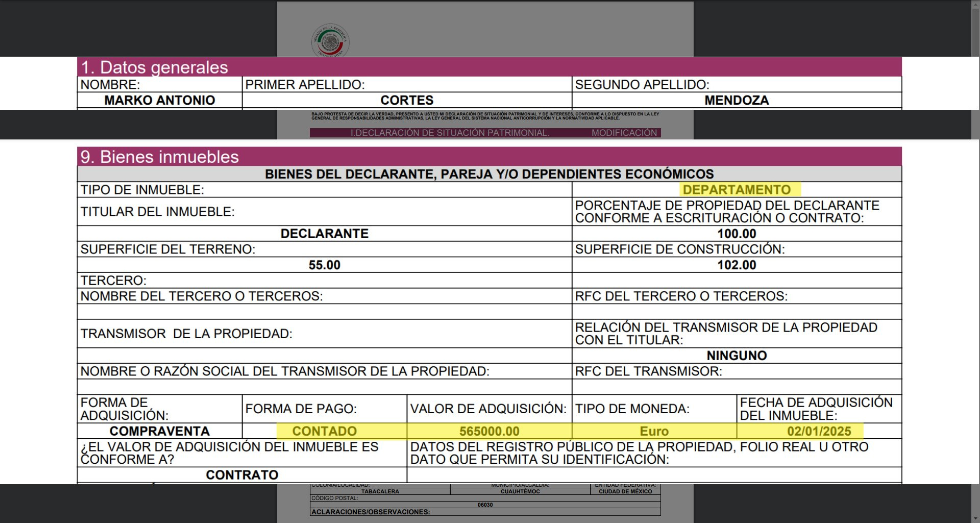The height and width of the screenshot is (523, 980).
Task: Click the 'BAJO PROTESTA DE DECIR LA VERDAD' paragraph
Action: tap(485, 116)
